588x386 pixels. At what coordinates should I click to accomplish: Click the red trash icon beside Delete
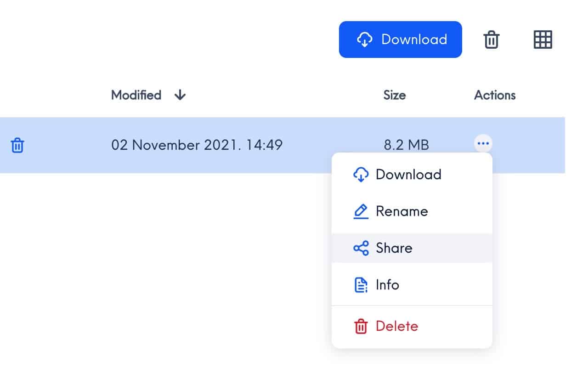[361, 327]
